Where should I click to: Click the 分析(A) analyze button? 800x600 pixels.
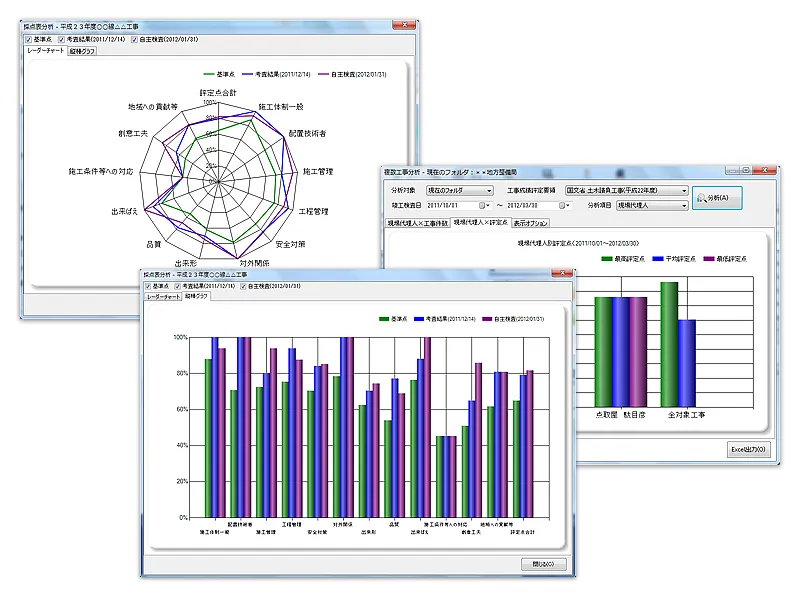pos(717,198)
